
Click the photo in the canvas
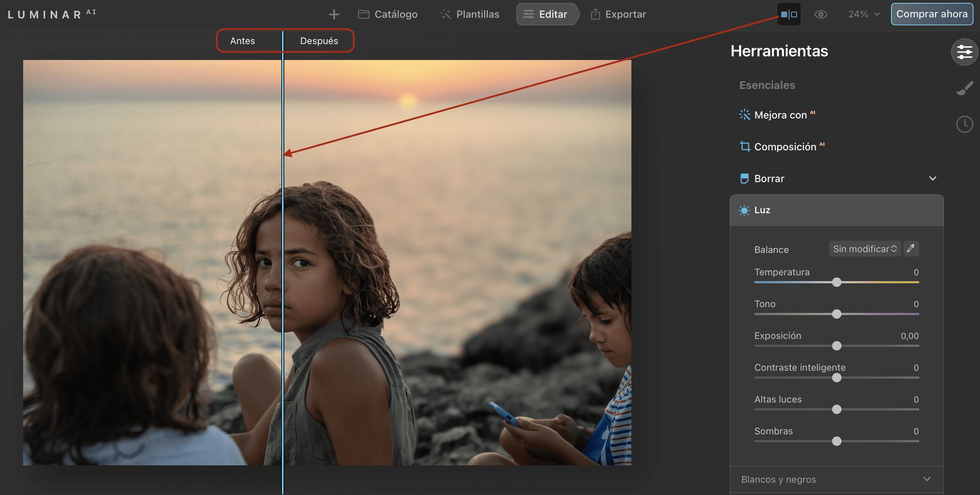[x=327, y=262]
